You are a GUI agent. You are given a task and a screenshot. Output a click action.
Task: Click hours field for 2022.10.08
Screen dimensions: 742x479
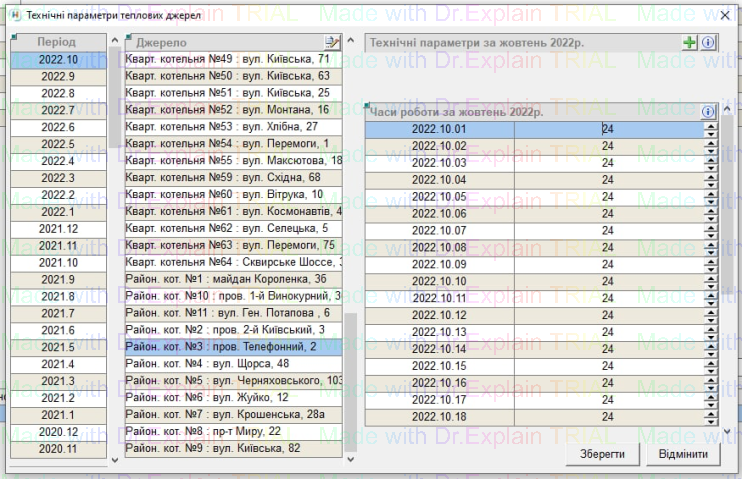pyautogui.click(x=607, y=247)
